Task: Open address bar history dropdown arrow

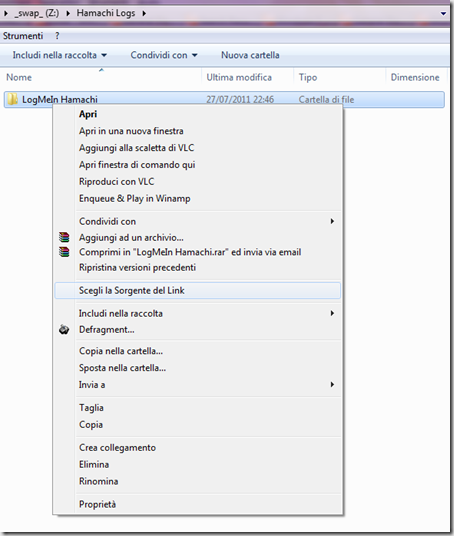Action: 443,14
